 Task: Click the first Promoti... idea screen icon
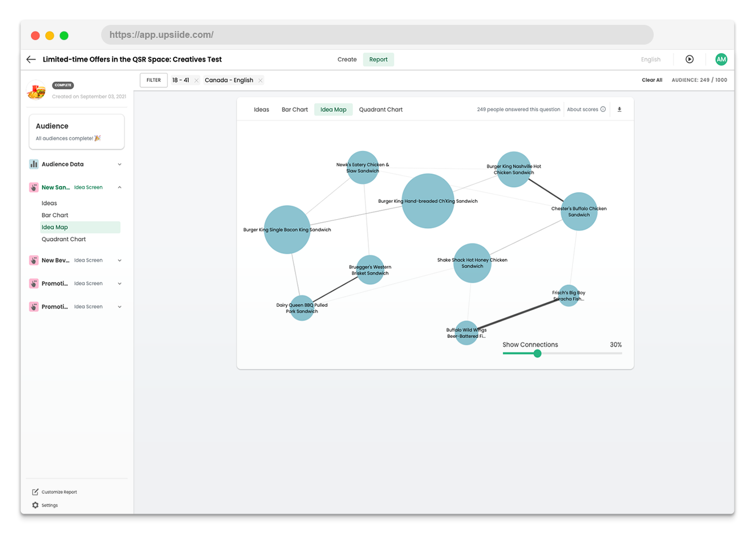pyautogui.click(x=34, y=284)
